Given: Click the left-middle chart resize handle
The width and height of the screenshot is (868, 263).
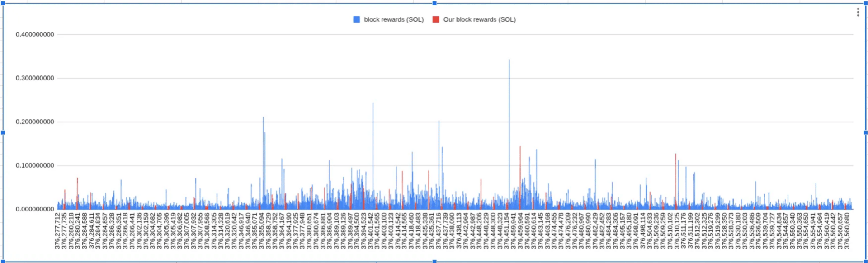Looking at the screenshot, I should pos(3,132).
